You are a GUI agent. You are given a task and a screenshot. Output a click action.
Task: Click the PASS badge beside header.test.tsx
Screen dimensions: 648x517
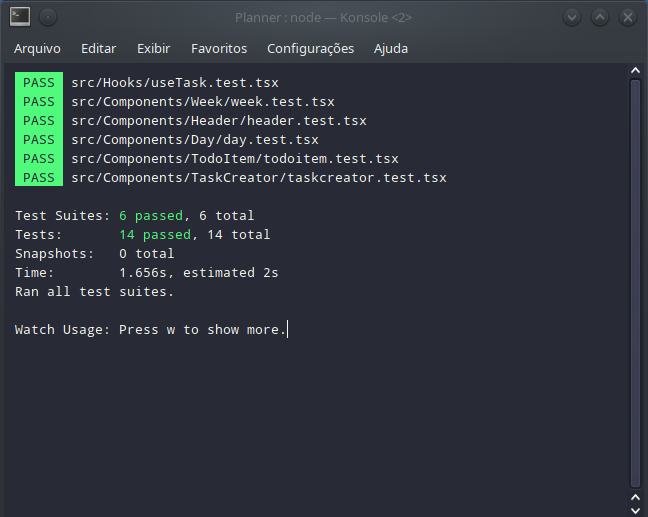click(x=39, y=121)
